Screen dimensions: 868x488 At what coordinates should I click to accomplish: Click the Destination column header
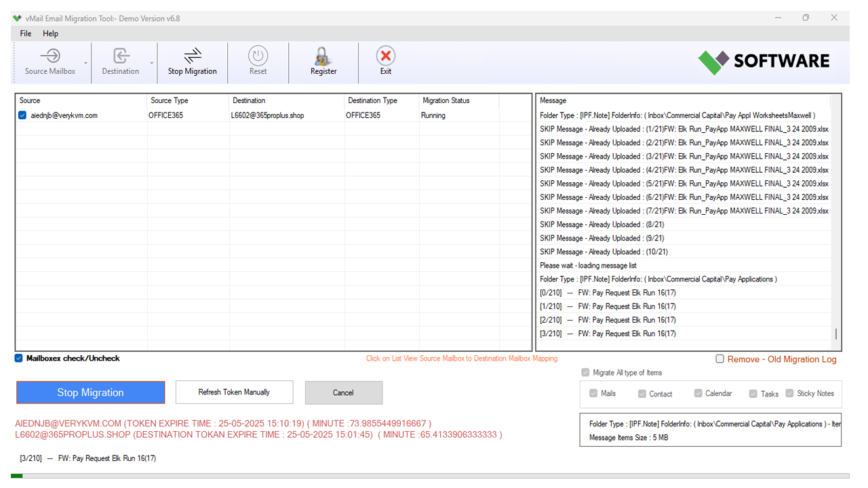point(287,100)
